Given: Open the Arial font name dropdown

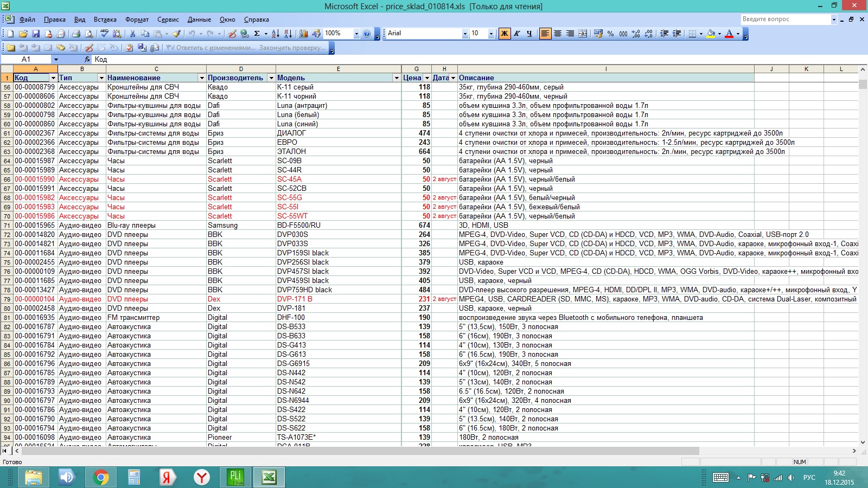Looking at the screenshot, I should point(465,34).
